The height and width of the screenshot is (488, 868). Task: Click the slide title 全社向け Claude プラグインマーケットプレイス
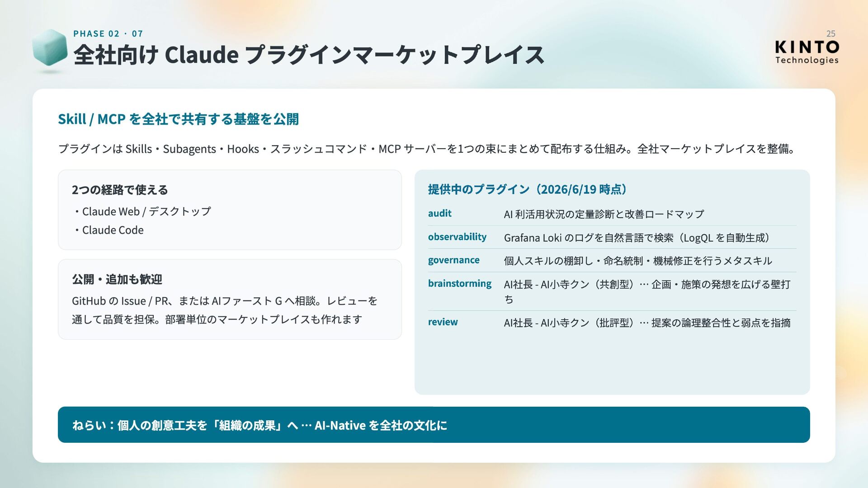[309, 55]
